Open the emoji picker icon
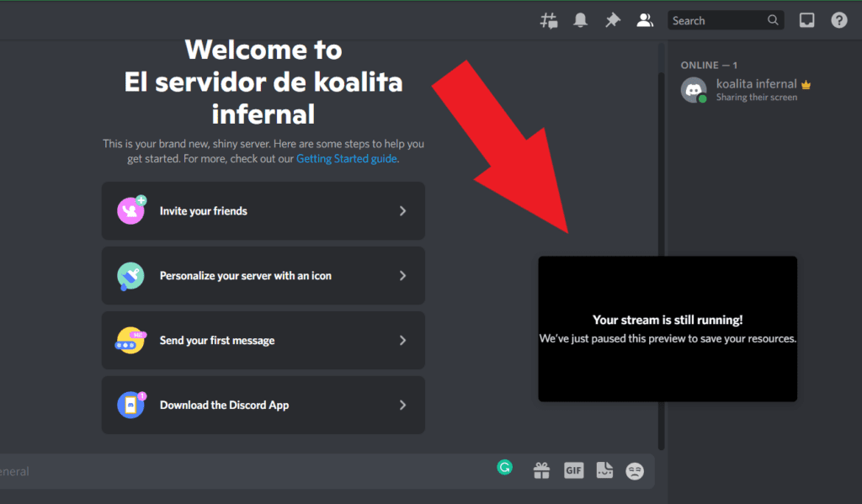The image size is (862, 504). (635, 470)
